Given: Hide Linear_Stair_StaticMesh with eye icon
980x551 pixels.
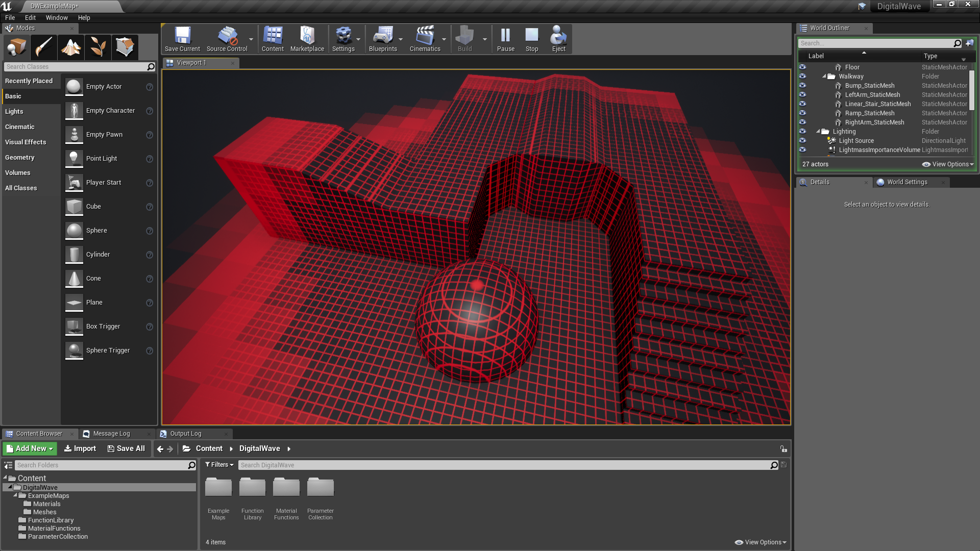Looking at the screenshot, I should point(802,104).
